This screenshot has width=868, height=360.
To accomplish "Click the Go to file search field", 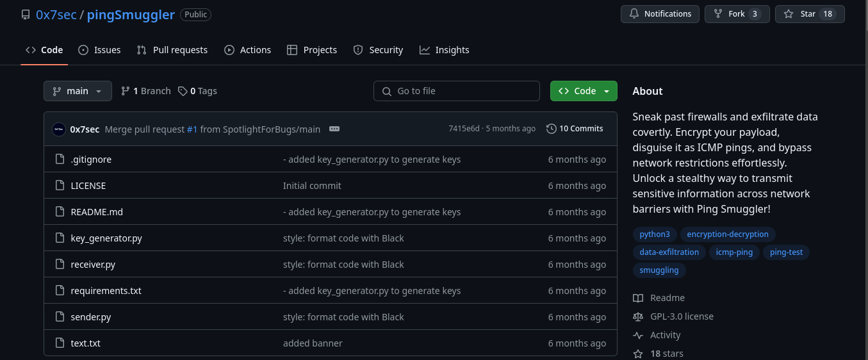I will (456, 91).
